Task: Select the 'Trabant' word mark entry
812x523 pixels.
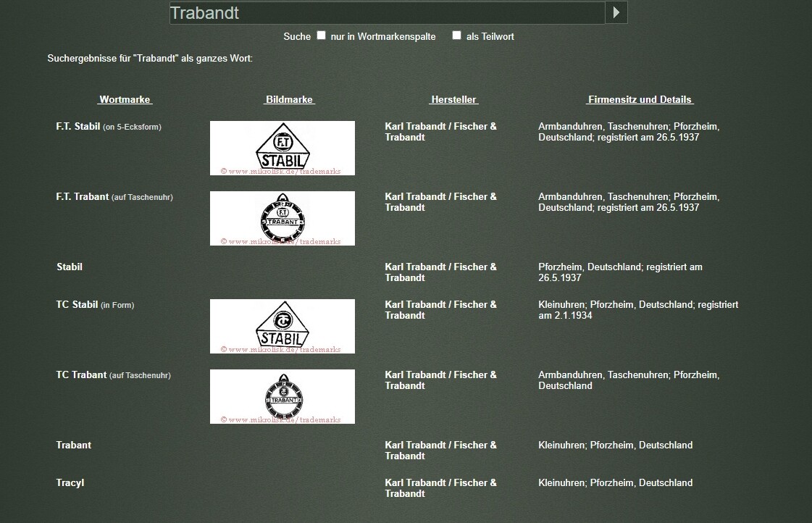Action: [x=74, y=445]
